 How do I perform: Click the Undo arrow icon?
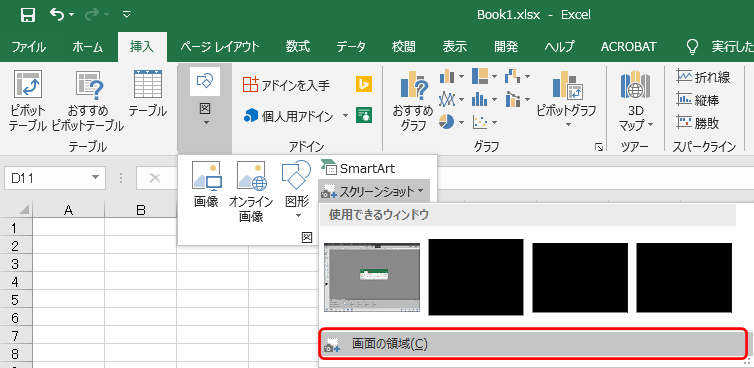57,15
